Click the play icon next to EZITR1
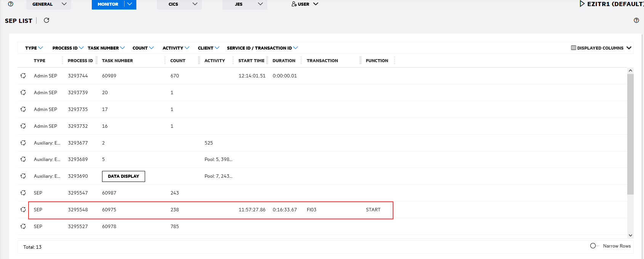Screen dimensions: 644x259 pos(582,4)
